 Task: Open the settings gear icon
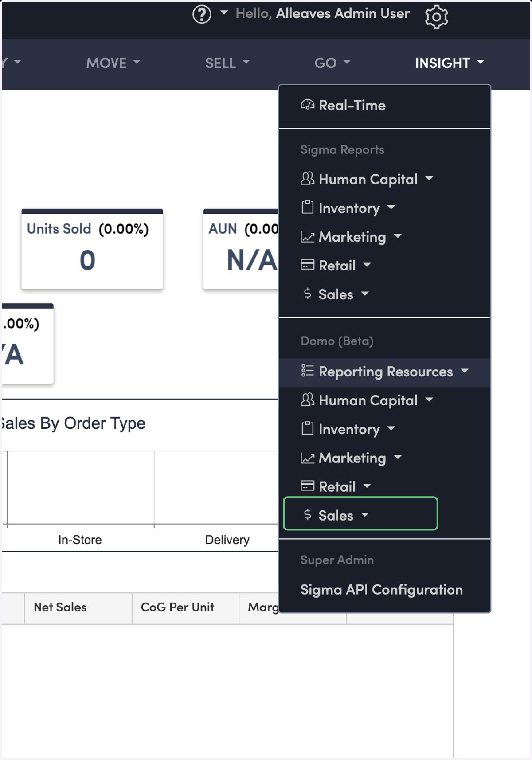(x=437, y=17)
